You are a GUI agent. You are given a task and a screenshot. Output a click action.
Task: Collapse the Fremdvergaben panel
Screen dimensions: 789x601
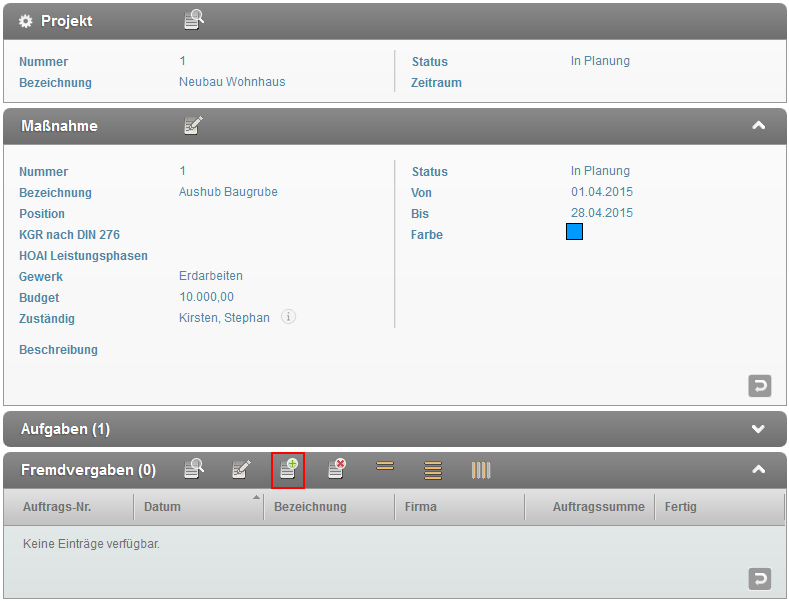(758, 469)
